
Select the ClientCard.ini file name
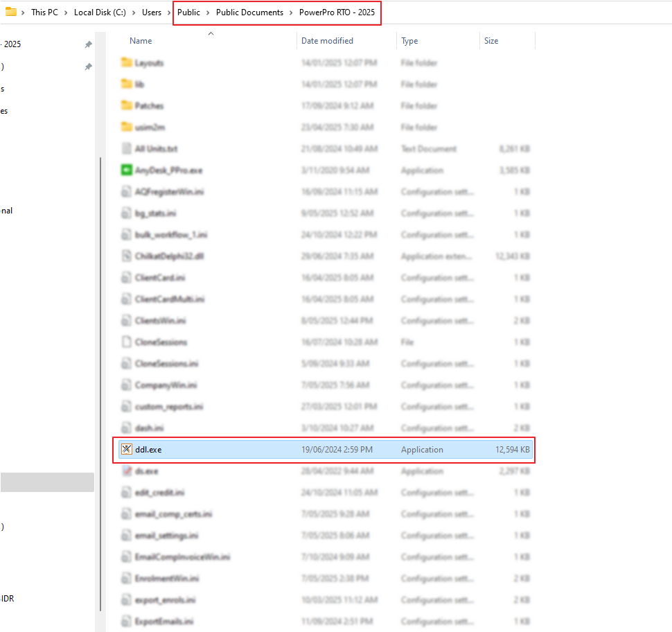pyautogui.click(x=160, y=277)
